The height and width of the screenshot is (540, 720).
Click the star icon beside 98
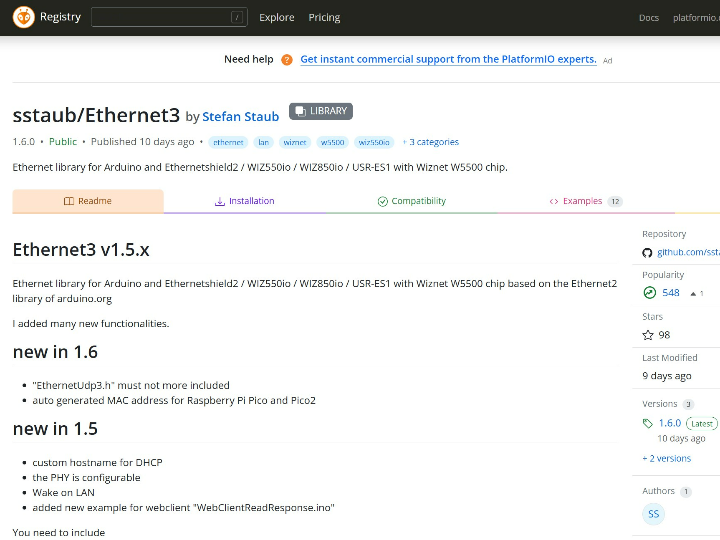(648, 335)
